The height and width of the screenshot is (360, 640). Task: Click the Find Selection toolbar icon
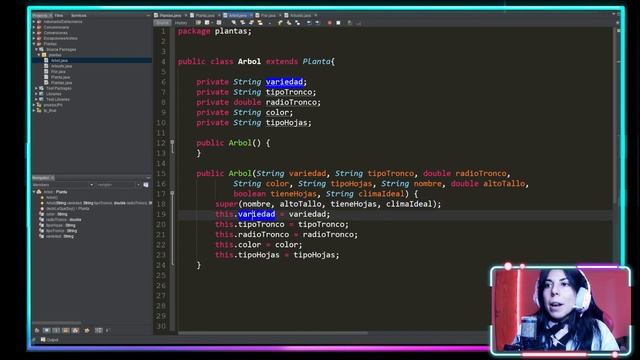point(234,23)
